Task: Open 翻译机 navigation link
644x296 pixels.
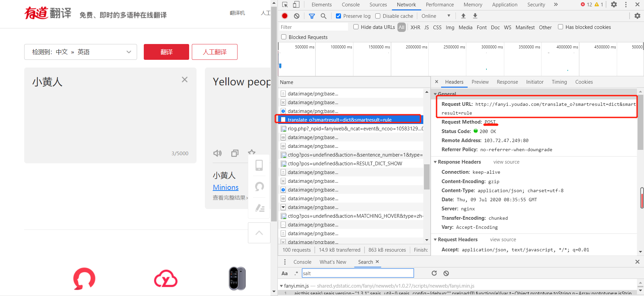Action: [x=237, y=13]
